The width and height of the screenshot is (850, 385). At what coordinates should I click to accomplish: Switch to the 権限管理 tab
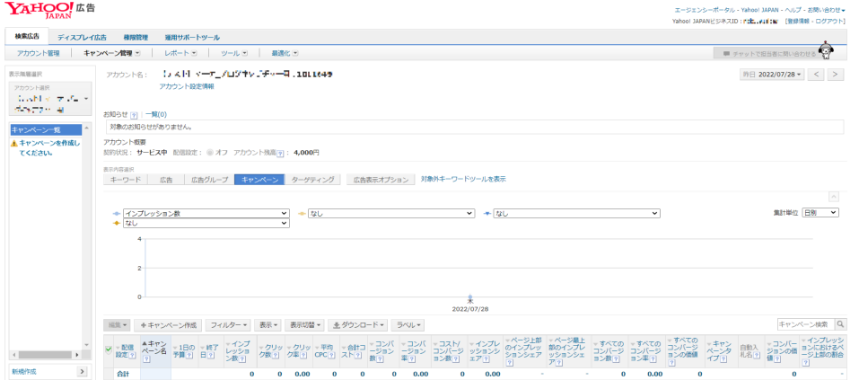pyautogui.click(x=136, y=37)
